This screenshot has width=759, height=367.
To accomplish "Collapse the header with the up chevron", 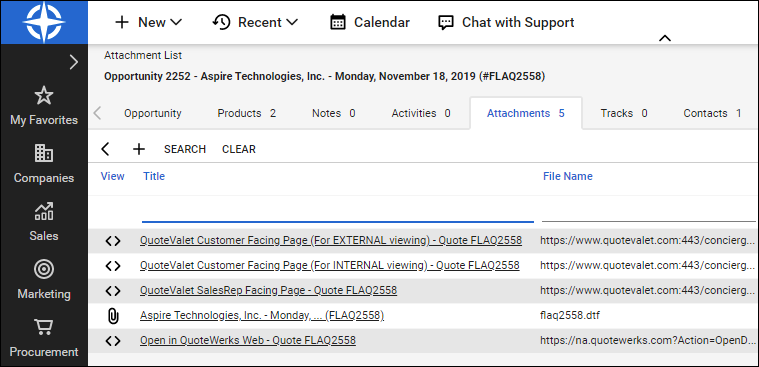I will [665, 38].
